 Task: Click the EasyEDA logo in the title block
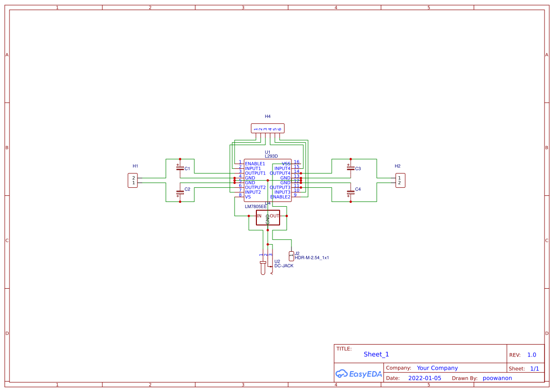point(358,374)
